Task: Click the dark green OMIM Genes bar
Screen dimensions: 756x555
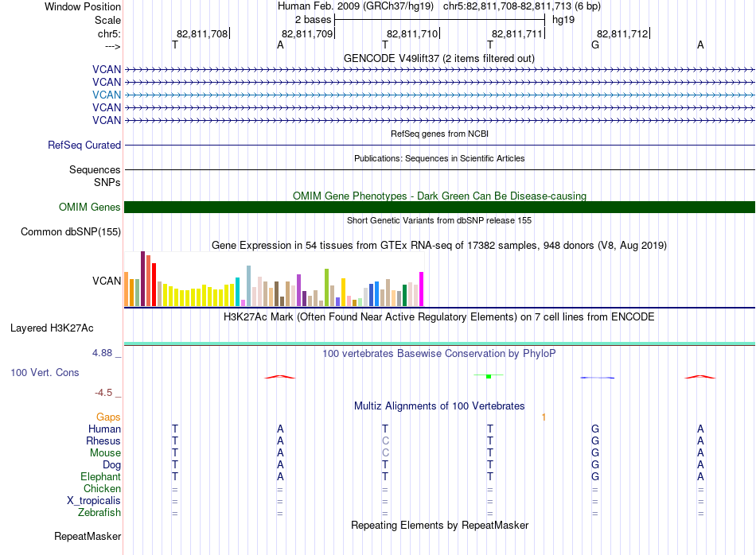Action: coord(439,208)
